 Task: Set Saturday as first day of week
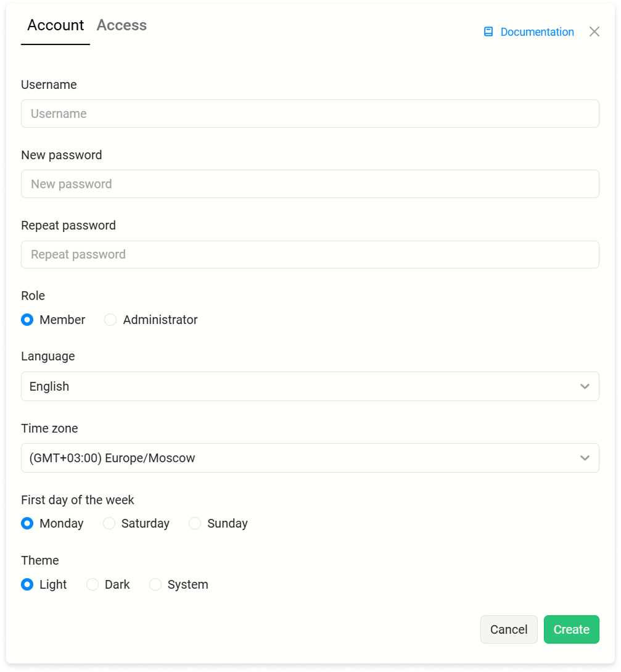tap(109, 523)
